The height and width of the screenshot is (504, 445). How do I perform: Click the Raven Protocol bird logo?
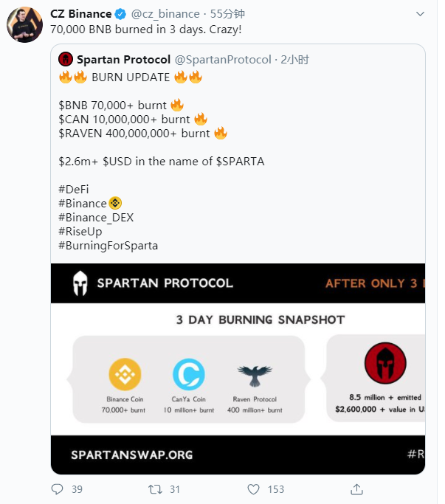[x=255, y=375]
